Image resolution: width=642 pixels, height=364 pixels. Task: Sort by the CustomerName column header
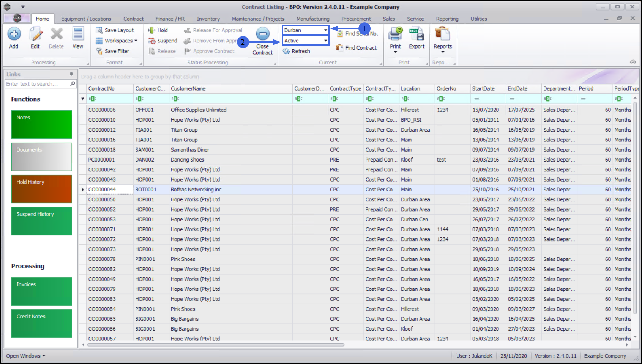click(230, 89)
